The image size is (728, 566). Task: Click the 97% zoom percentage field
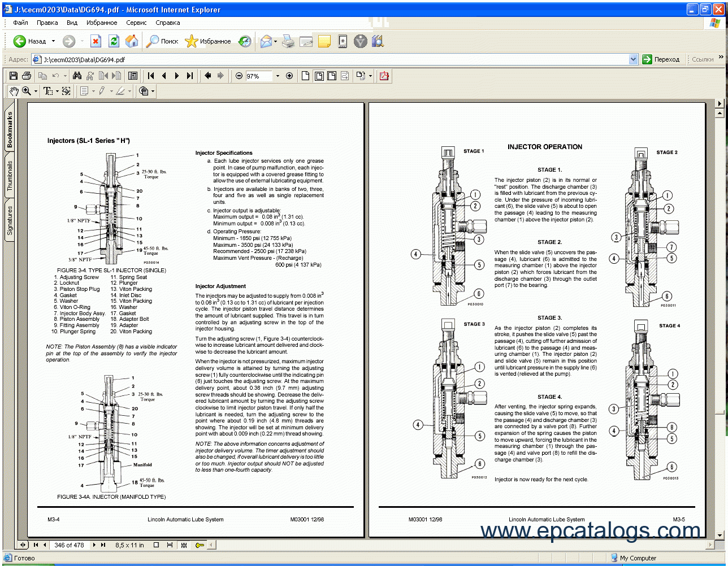(259, 76)
